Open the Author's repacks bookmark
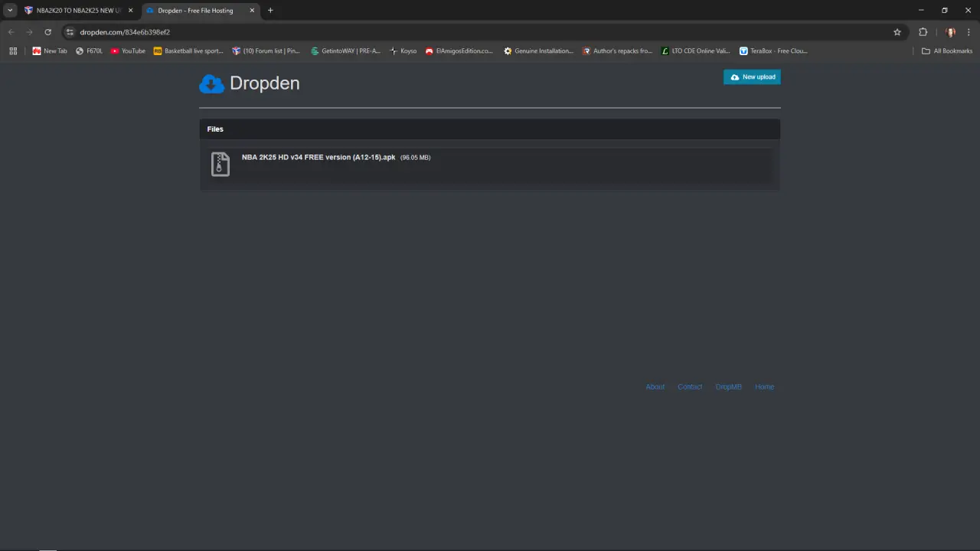 click(x=617, y=51)
